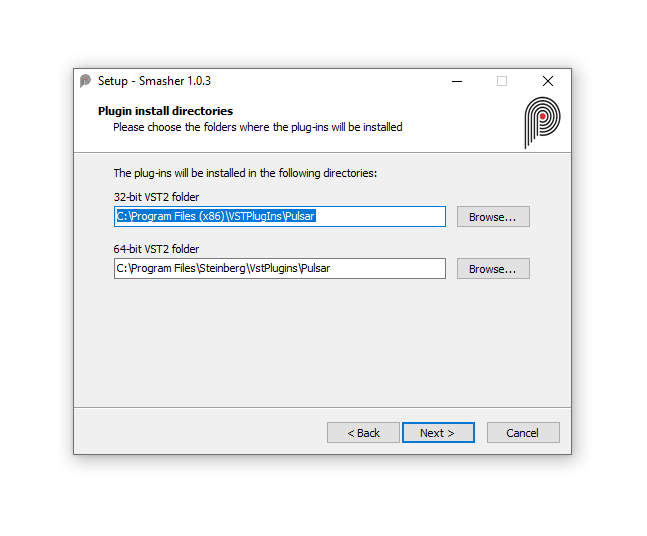647x536 pixels.
Task: Go back to the previous setup step
Action: (363, 433)
